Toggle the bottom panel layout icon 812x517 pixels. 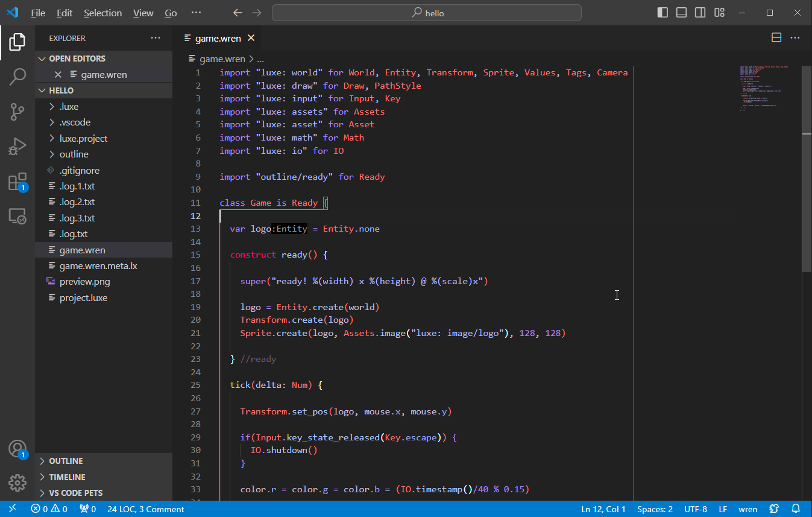[681, 13]
